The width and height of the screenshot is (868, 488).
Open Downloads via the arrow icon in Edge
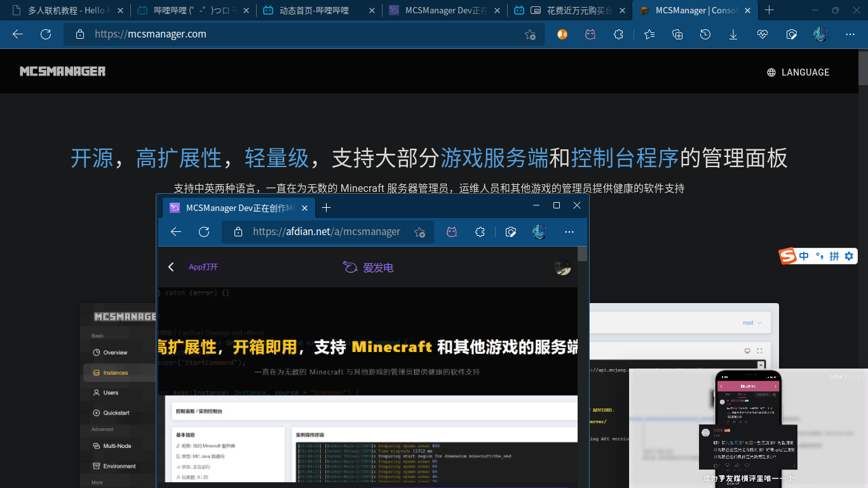(x=733, y=34)
